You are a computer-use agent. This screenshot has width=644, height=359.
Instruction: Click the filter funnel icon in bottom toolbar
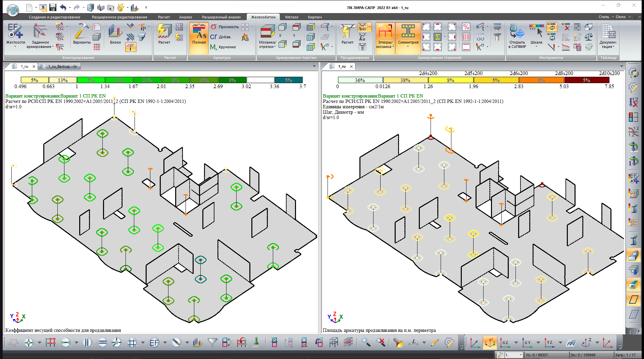click(212, 342)
